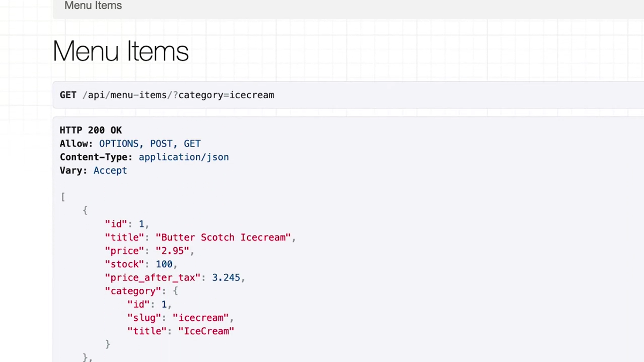Click the large Menu Items page heading
The width and height of the screenshot is (644, 362).
click(x=121, y=51)
